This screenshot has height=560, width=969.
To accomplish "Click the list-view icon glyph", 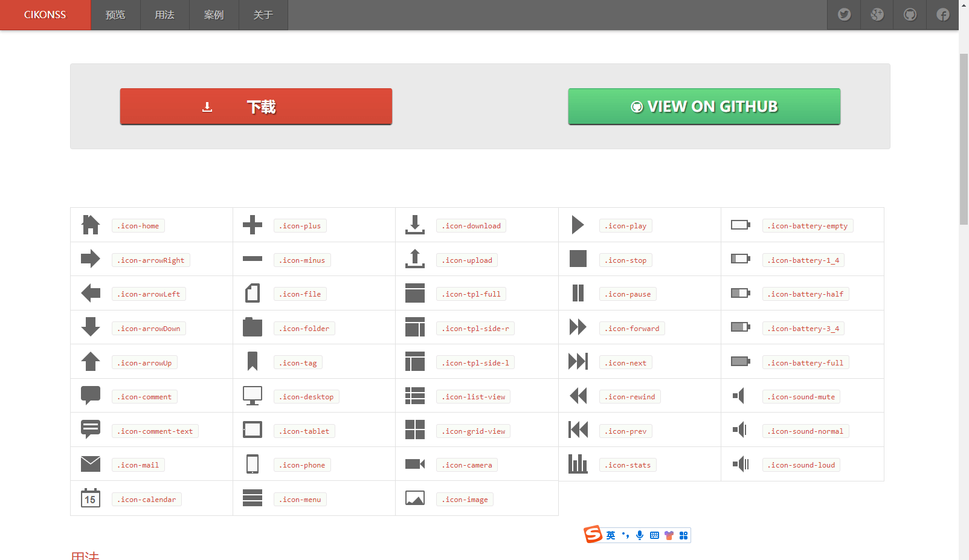I will [x=415, y=396].
